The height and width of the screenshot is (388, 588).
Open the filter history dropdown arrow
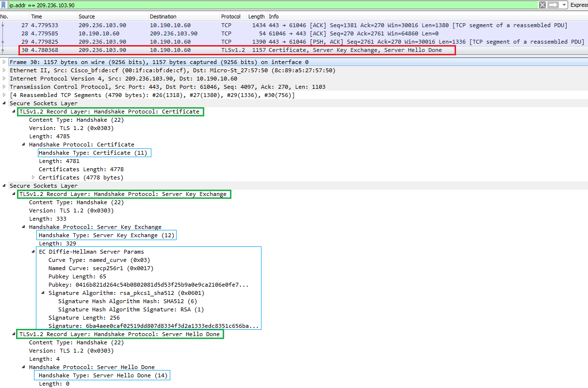564,5
